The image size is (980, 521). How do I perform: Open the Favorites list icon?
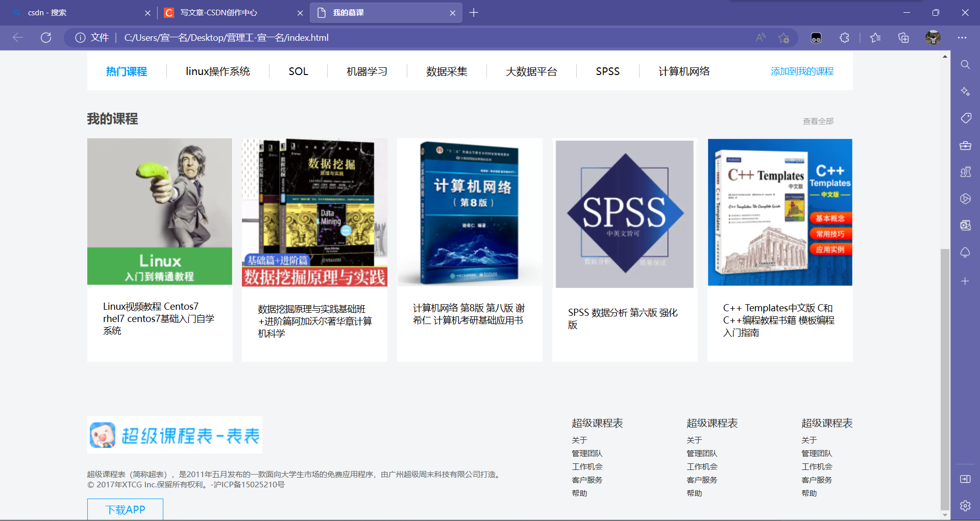tap(875, 37)
